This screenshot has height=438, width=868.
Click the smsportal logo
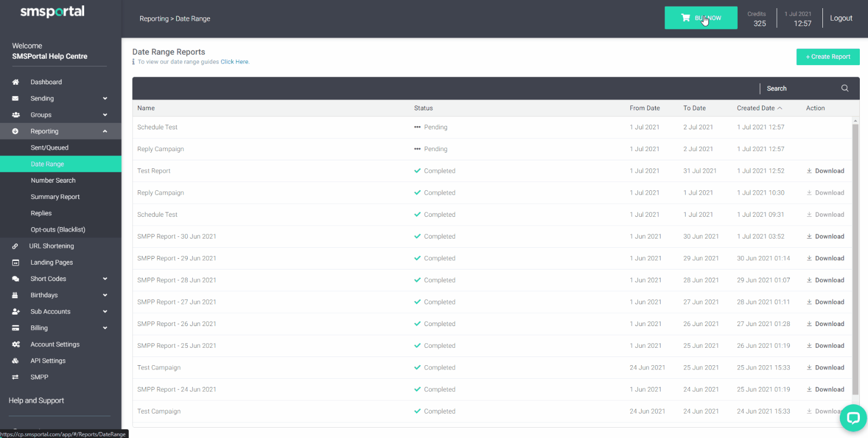[x=52, y=12]
